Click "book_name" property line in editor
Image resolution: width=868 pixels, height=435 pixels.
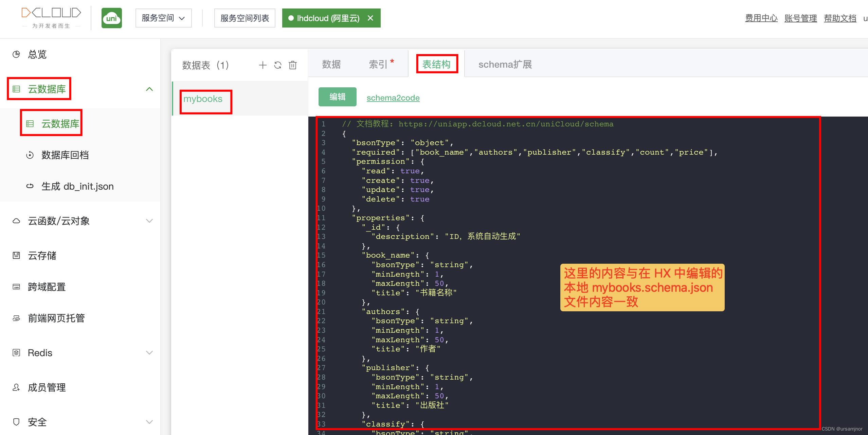396,255
